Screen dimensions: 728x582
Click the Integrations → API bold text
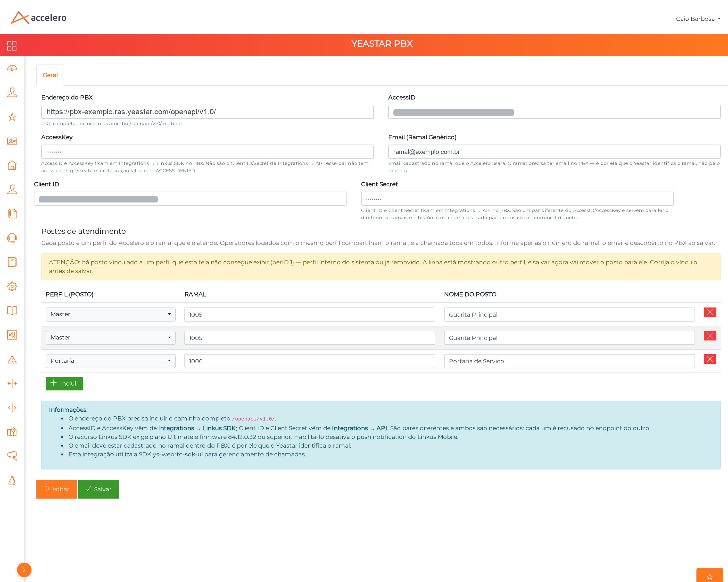pos(359,428)
